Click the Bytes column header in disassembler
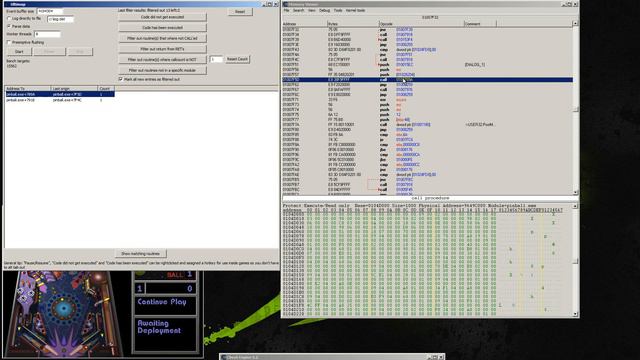 [x=353, y=24]
